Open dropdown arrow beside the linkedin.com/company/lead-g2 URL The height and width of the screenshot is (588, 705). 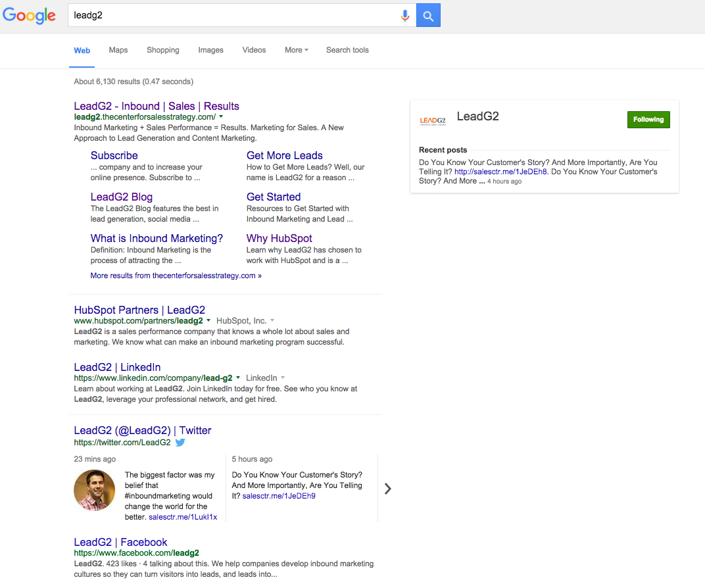[238, 378]
